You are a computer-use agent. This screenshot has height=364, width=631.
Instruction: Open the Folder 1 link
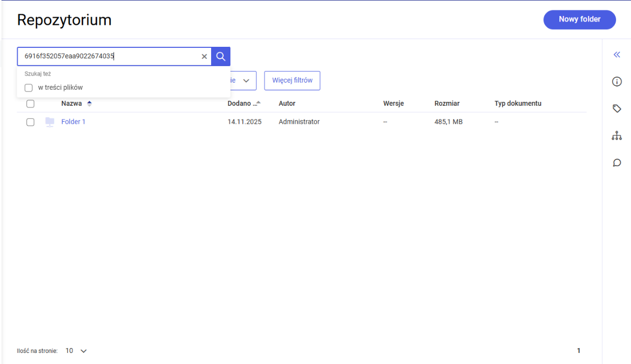73,122
